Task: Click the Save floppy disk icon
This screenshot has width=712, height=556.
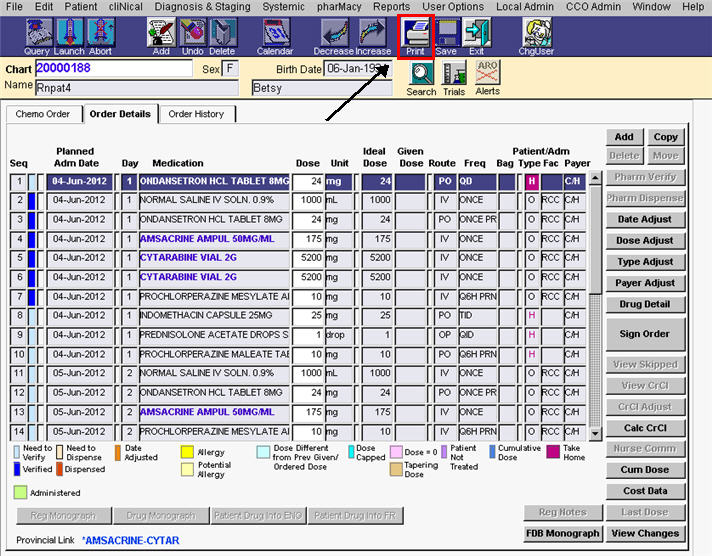Action: click(447, 33)
